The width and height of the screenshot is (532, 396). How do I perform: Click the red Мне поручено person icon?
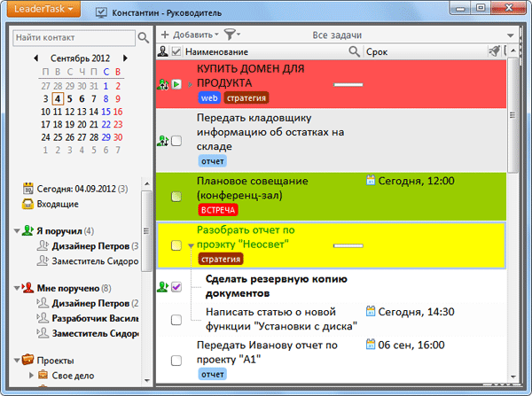pos(27,288)
